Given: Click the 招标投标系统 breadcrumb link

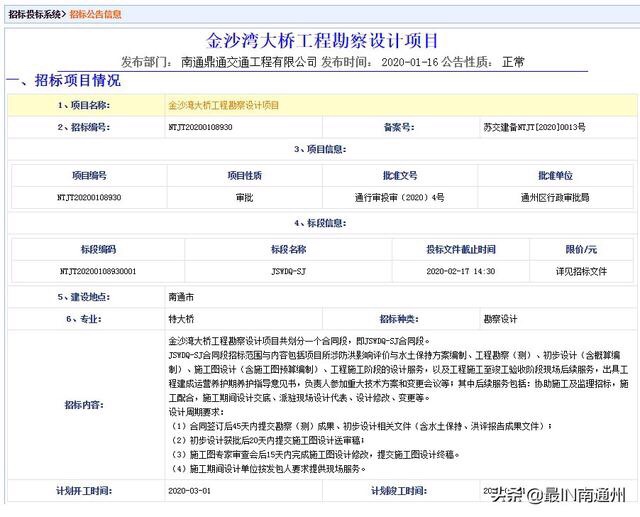Looking at the screenshot, I should (x=34, y=14).
